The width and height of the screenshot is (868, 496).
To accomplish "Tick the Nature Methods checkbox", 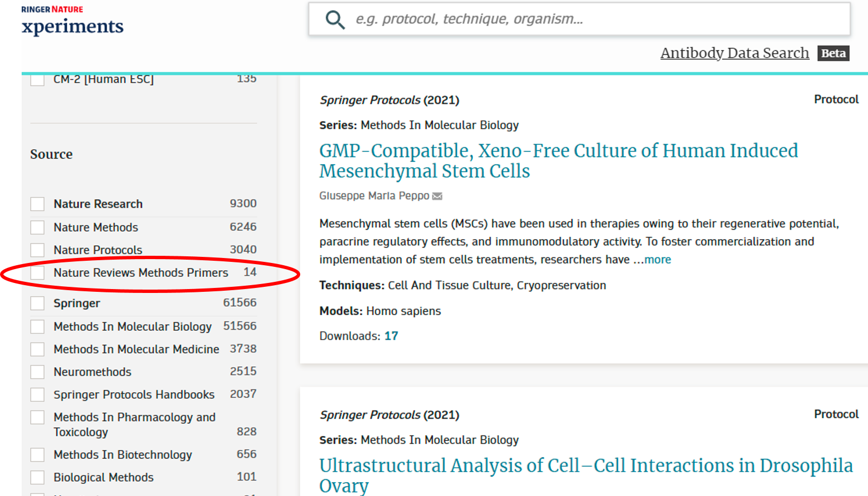I will tap(38, 227).
